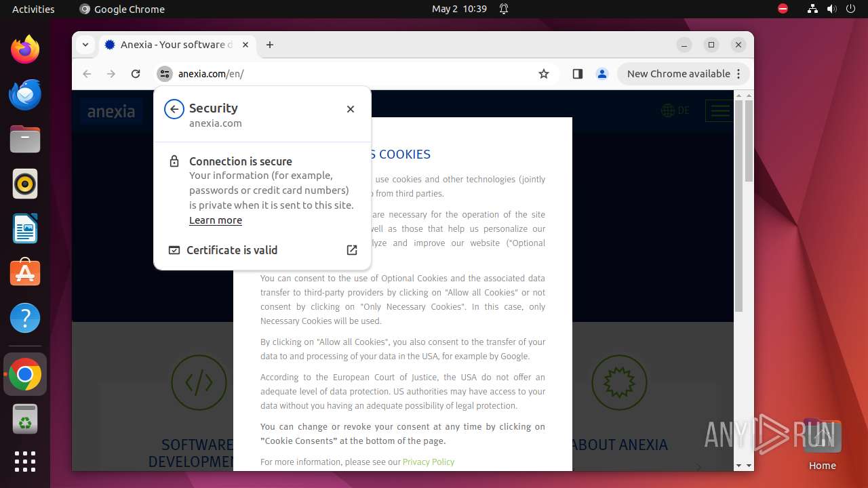Open Rhythmbox from the dock
Viewport: 868px width, 488px height.
pyautogui.click(x=25, y=184)
